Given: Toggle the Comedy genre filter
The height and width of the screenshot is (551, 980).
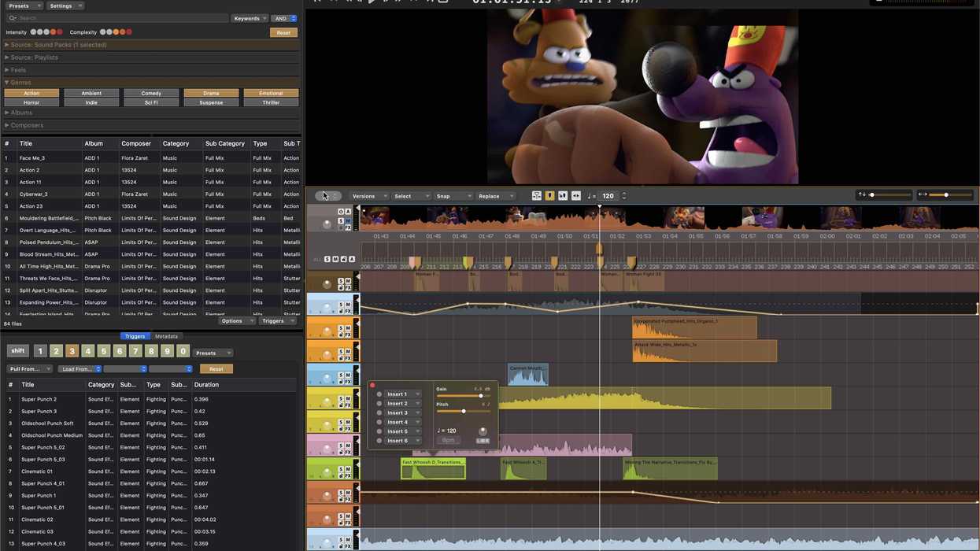Looking at the screenshot, I should 151,93.
